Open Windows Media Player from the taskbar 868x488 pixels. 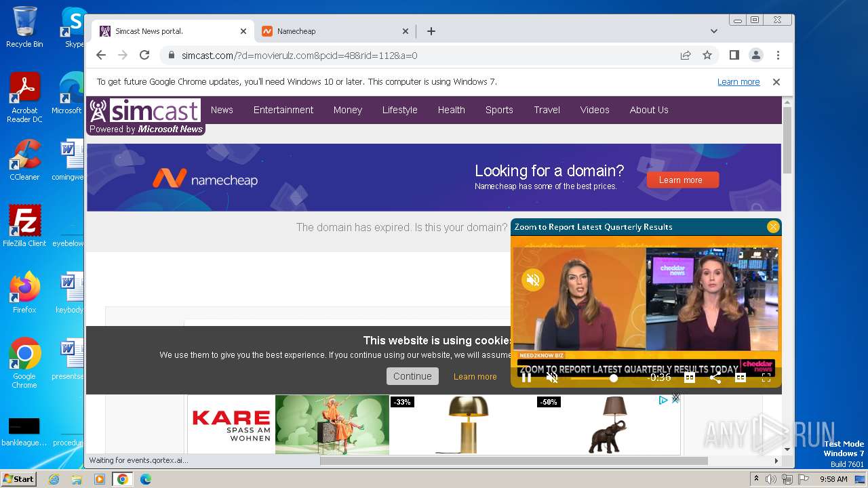coord(100,479)
